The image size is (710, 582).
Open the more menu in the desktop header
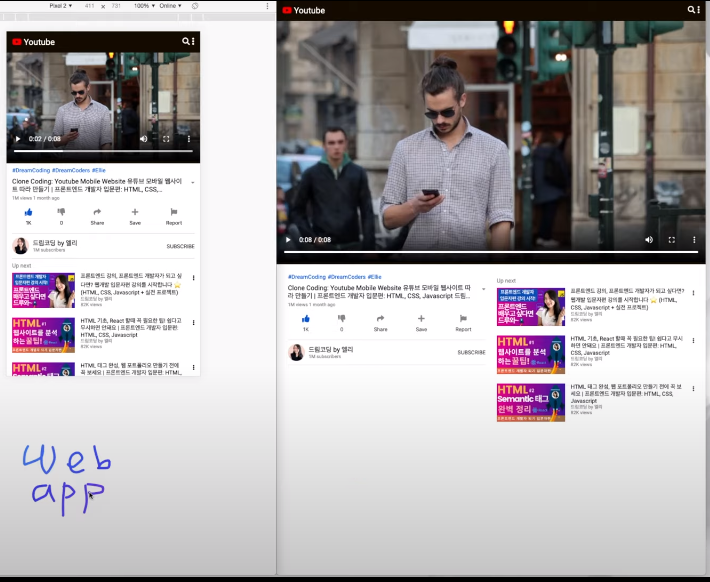[699, 10]
